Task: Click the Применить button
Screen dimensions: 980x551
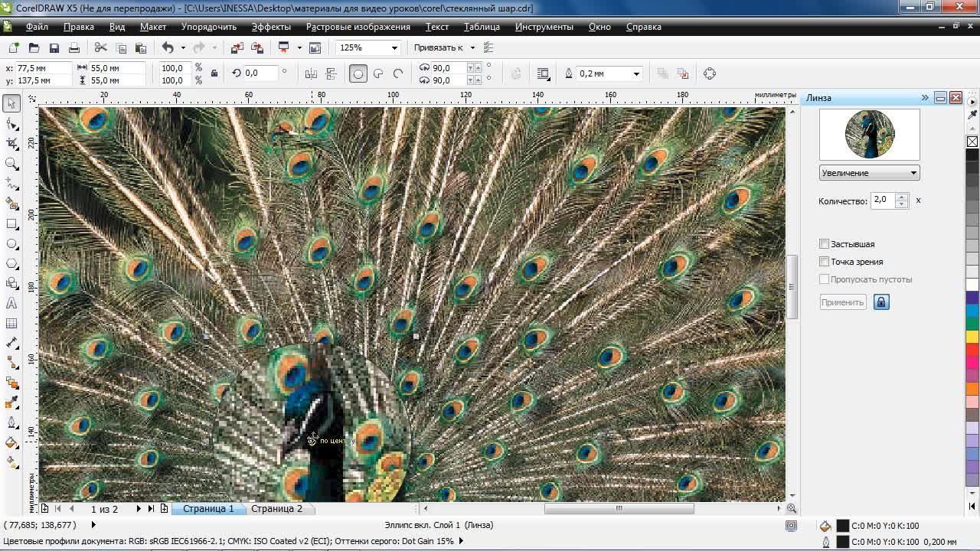Action: click(x=842, y=302)
